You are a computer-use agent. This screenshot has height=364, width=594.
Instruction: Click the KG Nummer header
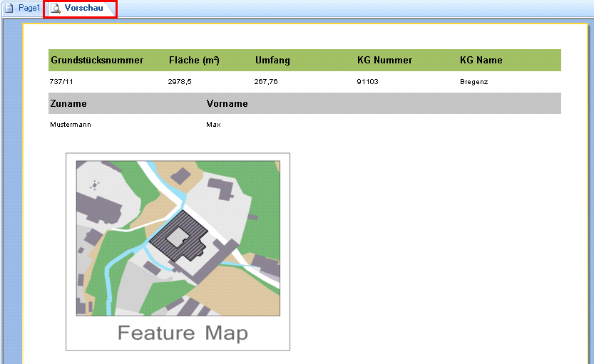[x=384, y=61]
